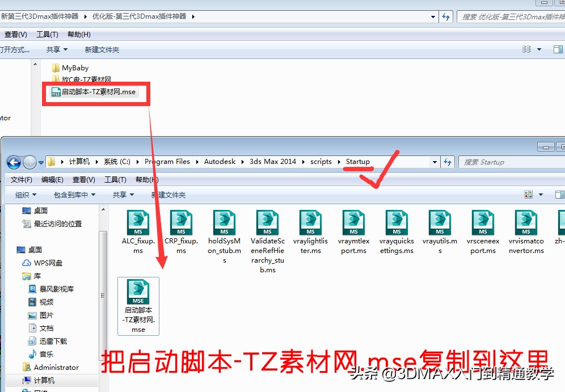Toggle the preview pane icon in Startup window

pos(559,195)
